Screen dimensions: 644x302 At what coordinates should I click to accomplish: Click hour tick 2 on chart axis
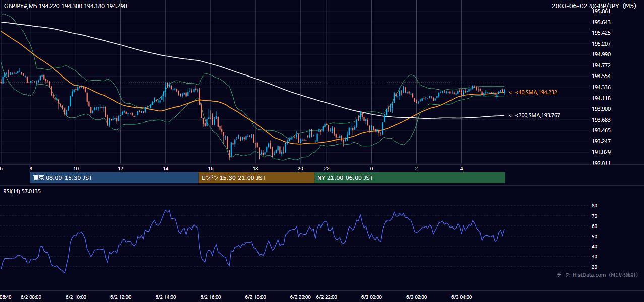[x=417, y=169]
